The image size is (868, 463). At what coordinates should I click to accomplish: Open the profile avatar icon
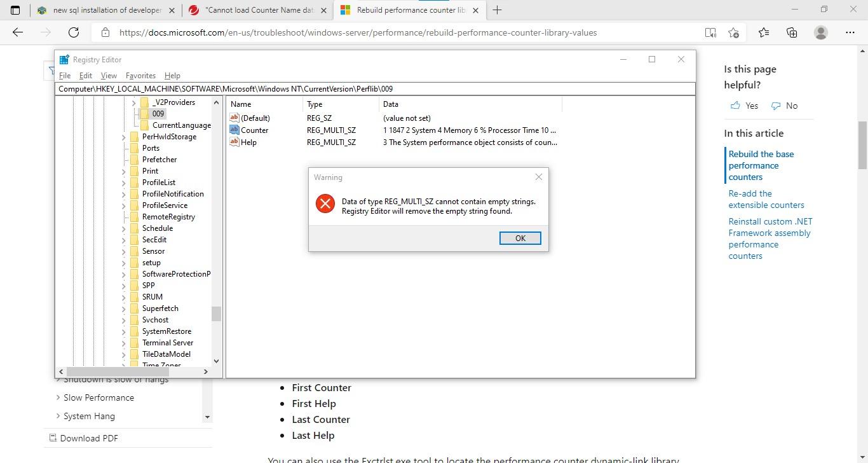821,32
